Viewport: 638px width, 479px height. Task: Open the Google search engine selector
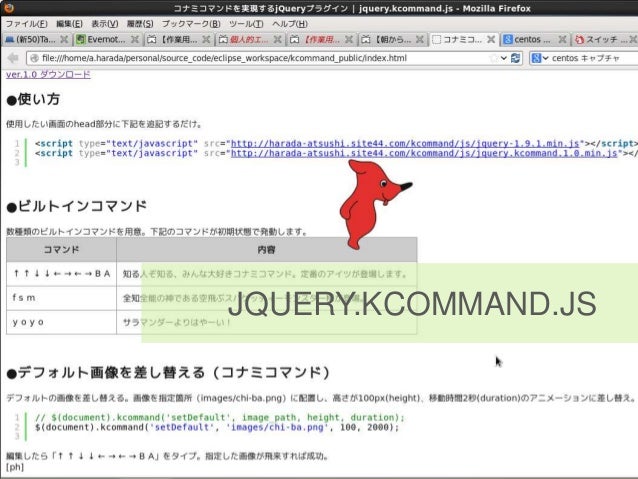click(540, 58)
